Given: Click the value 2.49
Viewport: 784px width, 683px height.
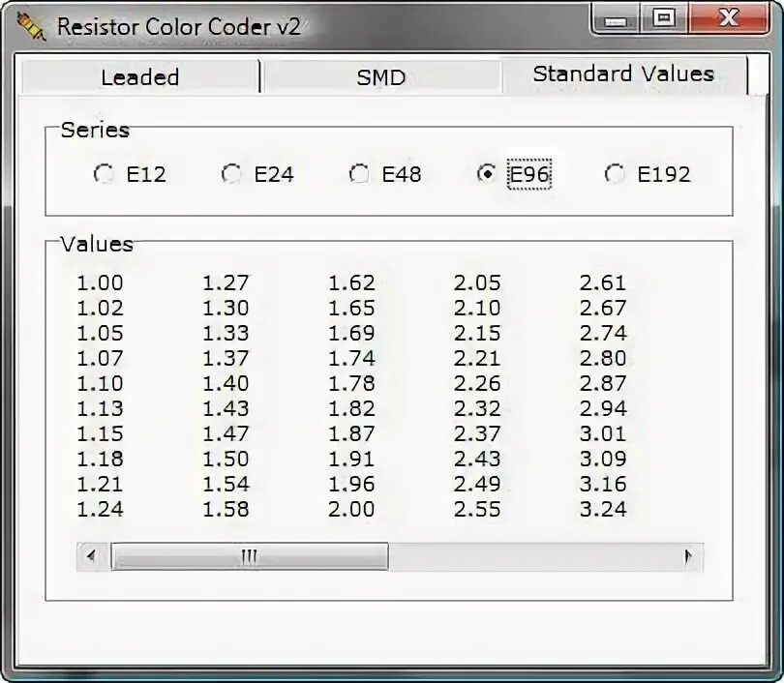Looking at the screenshot, I should [477, 484].
